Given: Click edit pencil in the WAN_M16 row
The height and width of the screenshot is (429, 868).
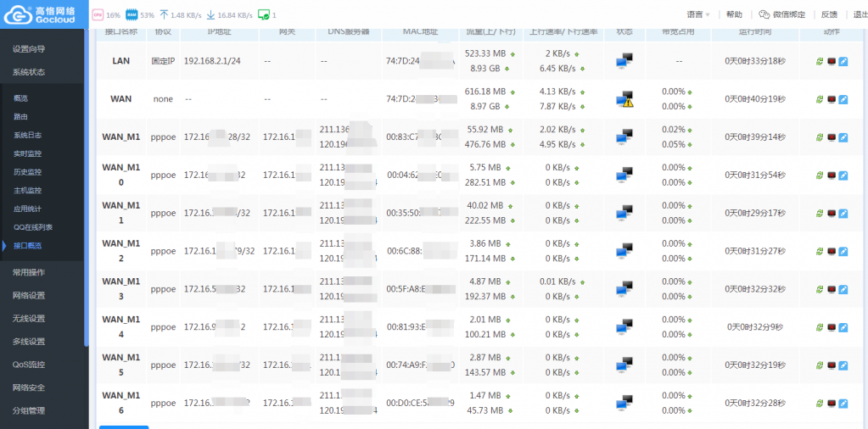Looking at the screenshot, I should click(843, 404).
